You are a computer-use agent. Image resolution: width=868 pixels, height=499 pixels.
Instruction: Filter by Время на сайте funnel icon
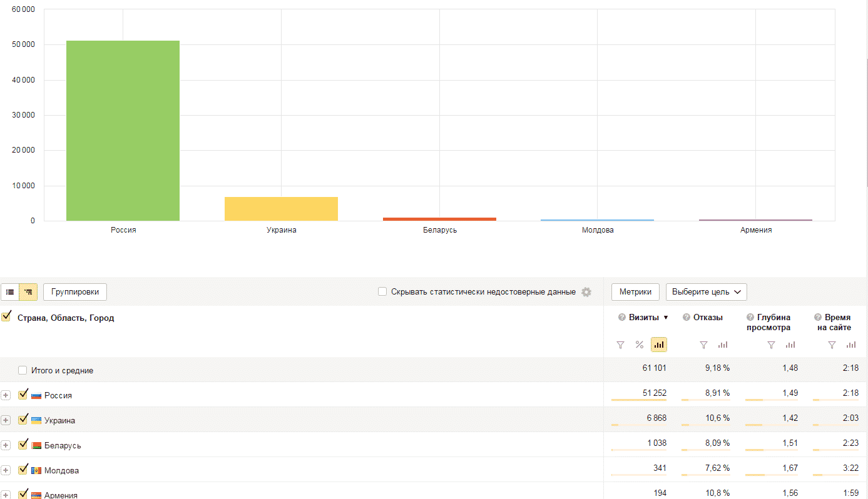(832, 345)
